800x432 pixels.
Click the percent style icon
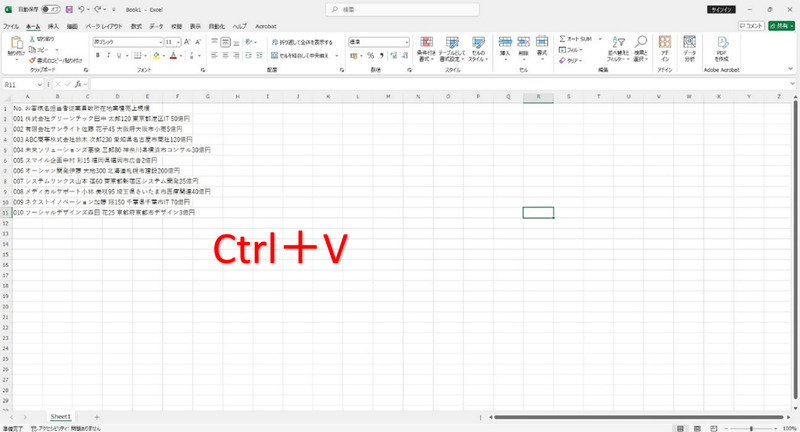pyautogui.click(x=370, y=56)
